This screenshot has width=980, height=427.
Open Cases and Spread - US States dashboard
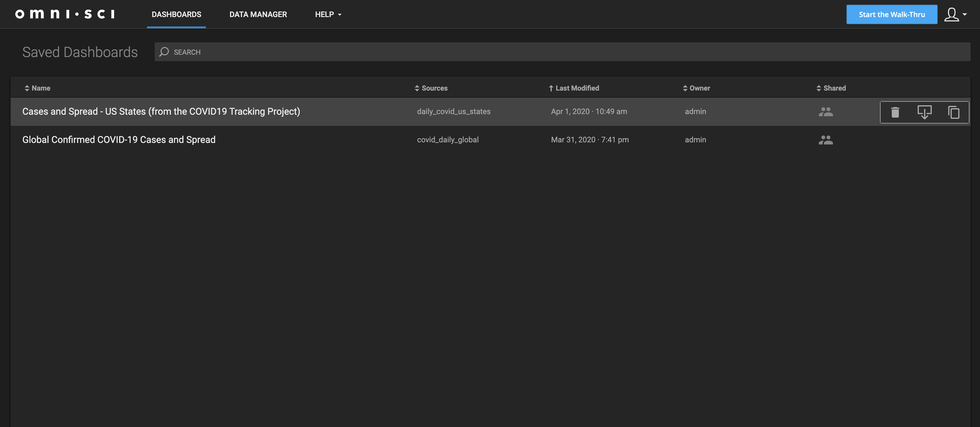pos(161,112)
